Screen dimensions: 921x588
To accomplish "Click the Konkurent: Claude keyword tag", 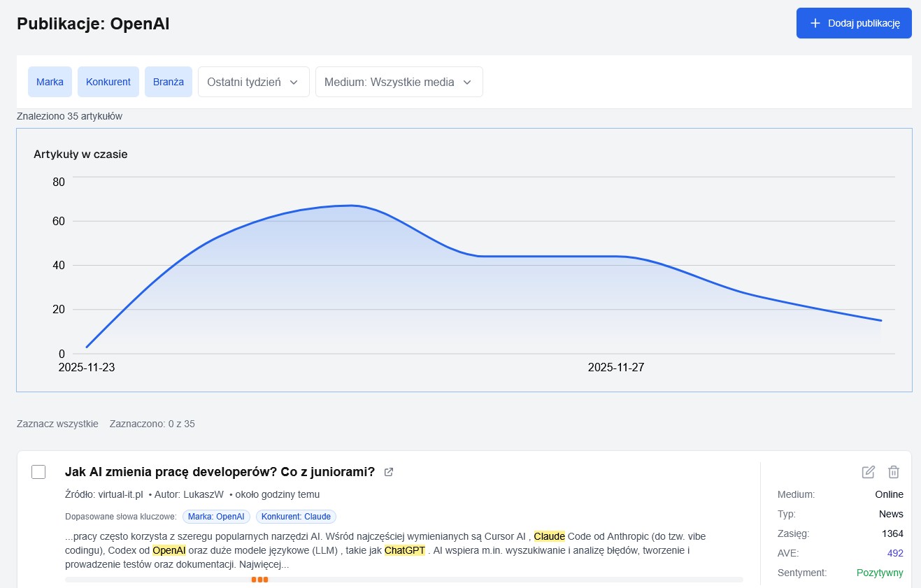I will pos(296,517).
